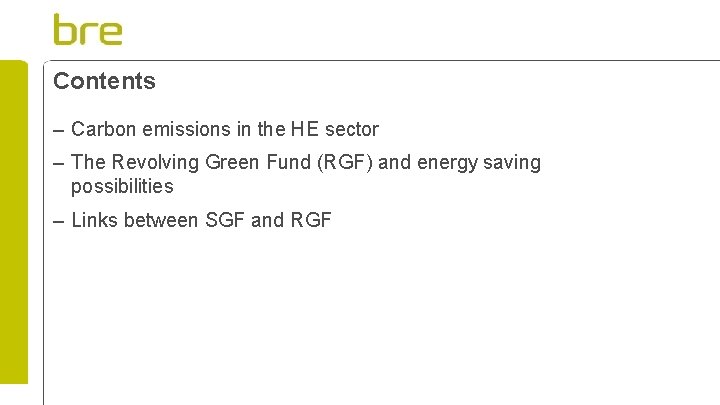This screenshot has width=720, height=405.
Task: Click the horizontal line above Contents
Action: coord(380,61)
